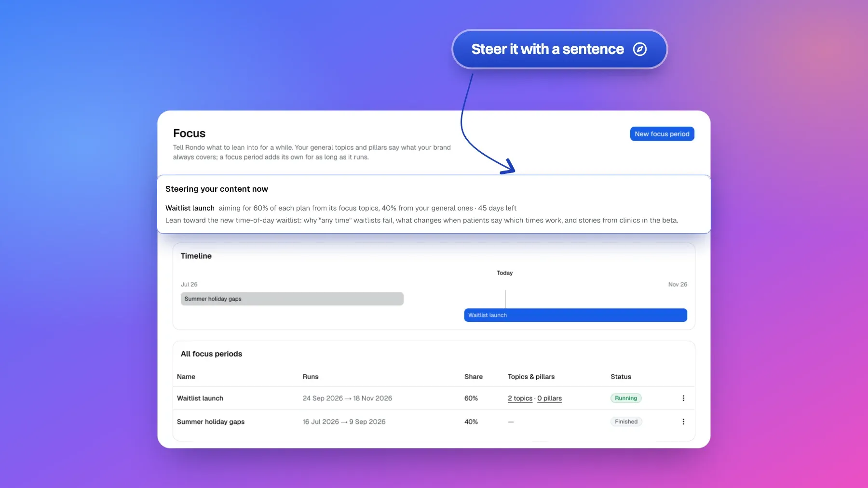Image resolution: width=868 pixels, height=488 pixels.
Task: Click the Today marker on the timeline
Action: point(505,273)
